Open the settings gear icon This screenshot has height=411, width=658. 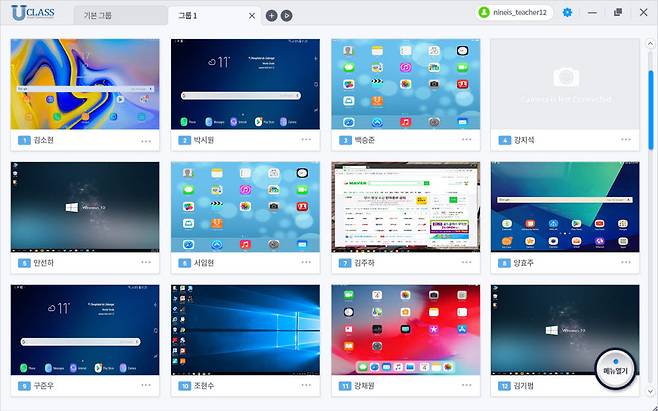(567, 13)
